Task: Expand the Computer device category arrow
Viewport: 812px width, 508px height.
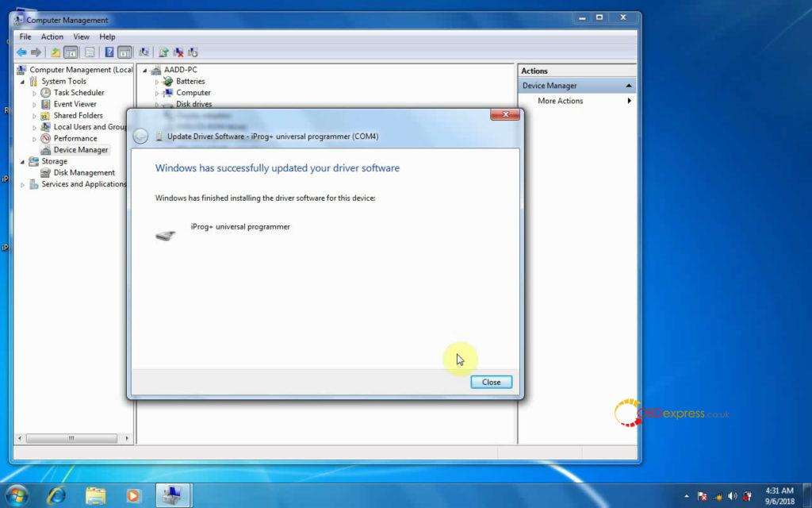Action: (156, 93)
